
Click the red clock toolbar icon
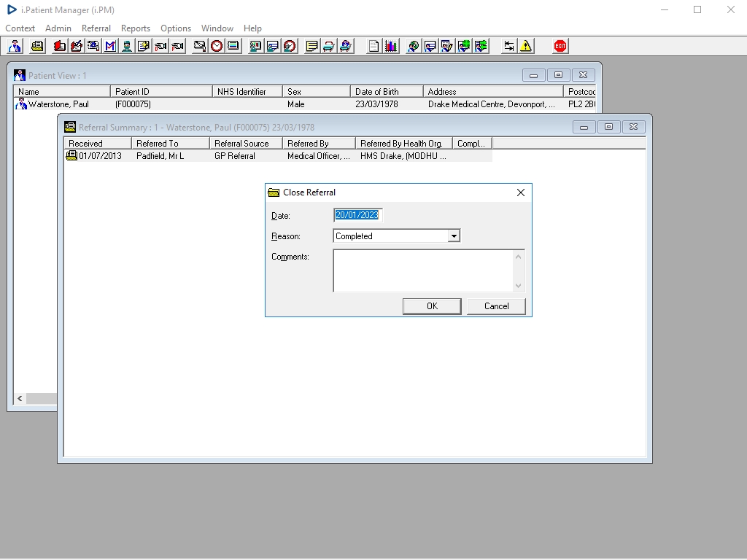(217, 46)
